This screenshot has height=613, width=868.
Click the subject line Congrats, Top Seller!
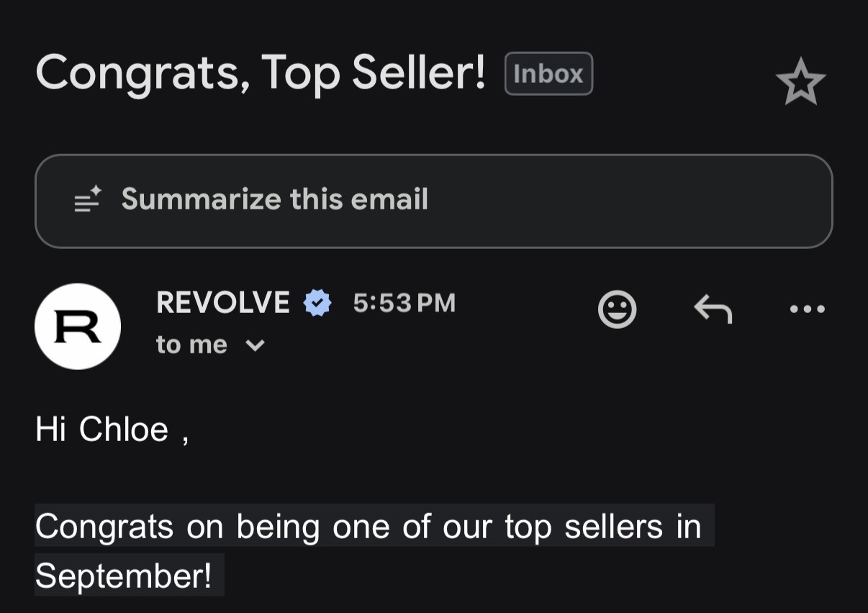[261, 74]
